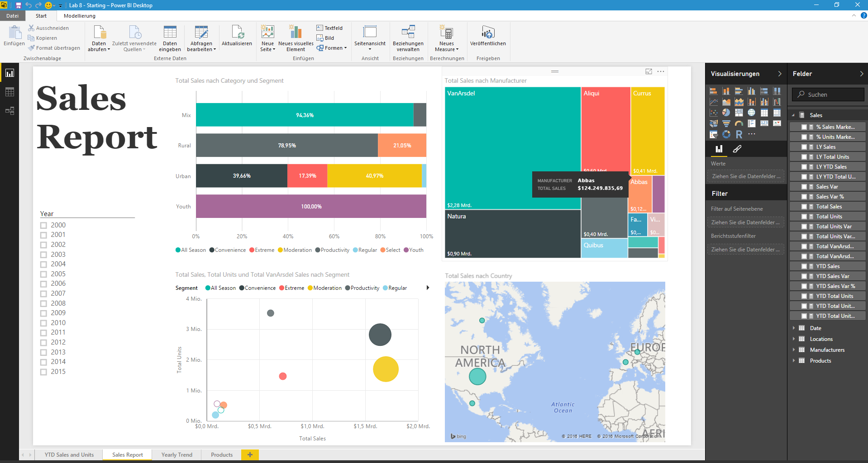Screen dimensions: 868x463
Task: Open Daten abrufen dropdown
Action: click(99, 39)
